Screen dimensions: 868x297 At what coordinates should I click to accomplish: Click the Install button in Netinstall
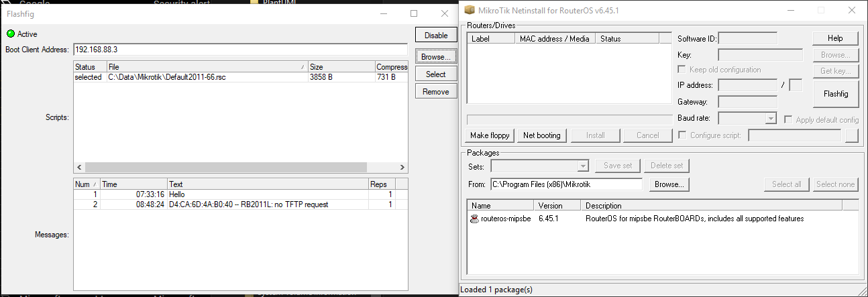596,135
